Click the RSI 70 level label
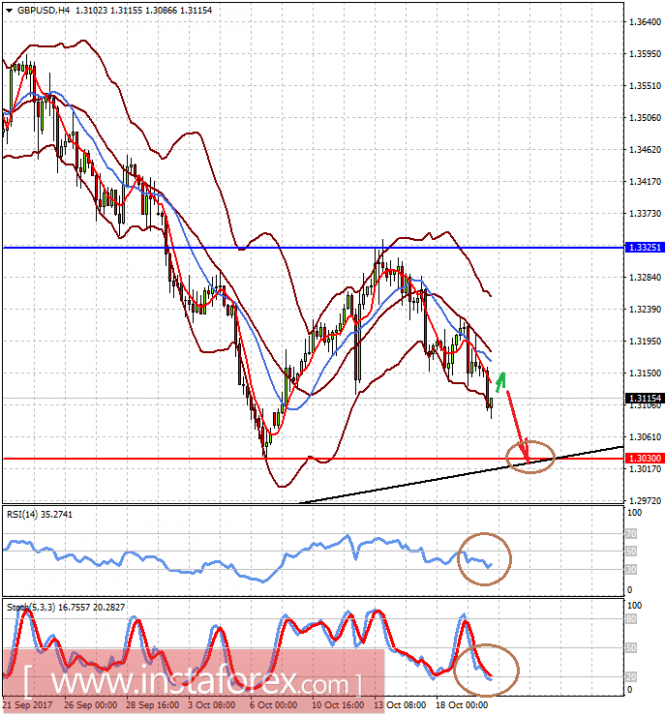Image resolution: width=665 pixels, height=716 pixels. (631, 533)
